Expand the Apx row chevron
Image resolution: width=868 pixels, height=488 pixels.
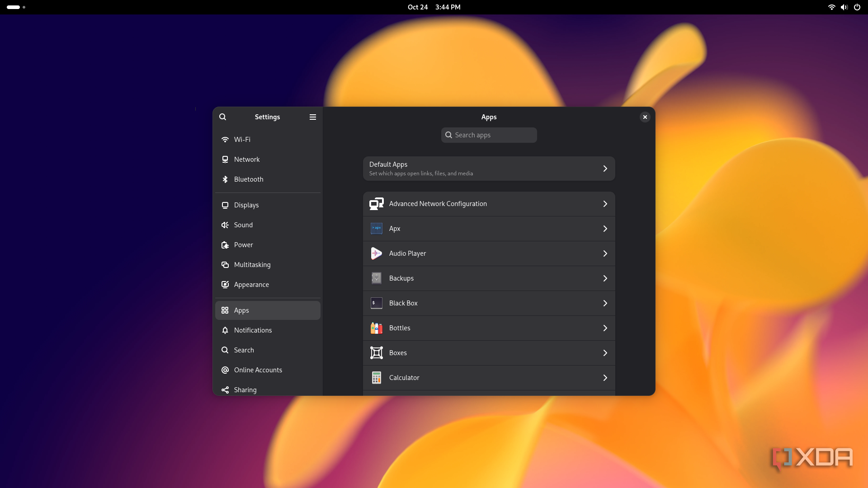point(605,229)
